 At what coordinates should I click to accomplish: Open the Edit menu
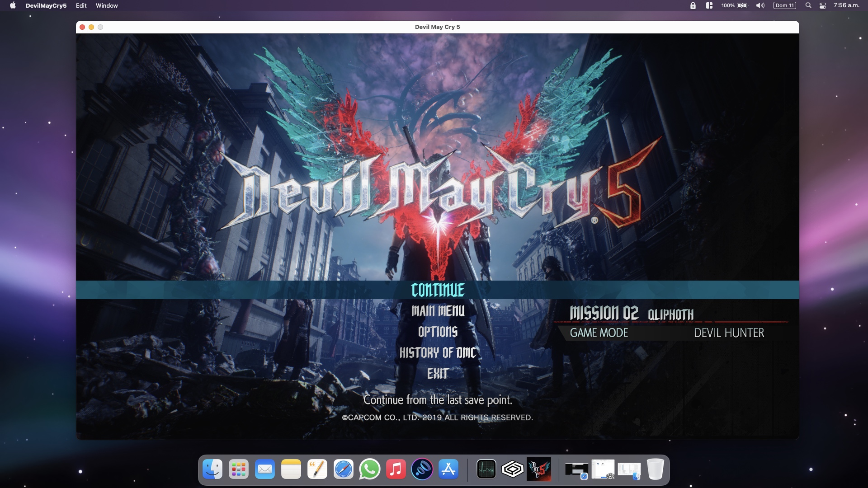[81, 5]
